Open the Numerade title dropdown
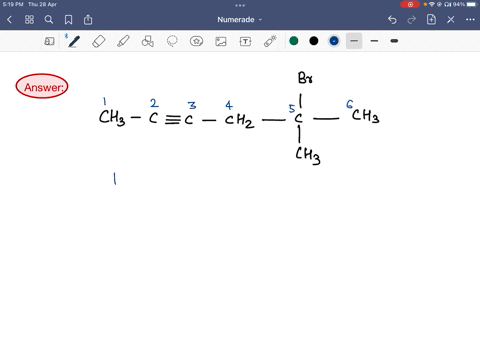This screenshot has height=360, width=480. click(x=240, y=20)
